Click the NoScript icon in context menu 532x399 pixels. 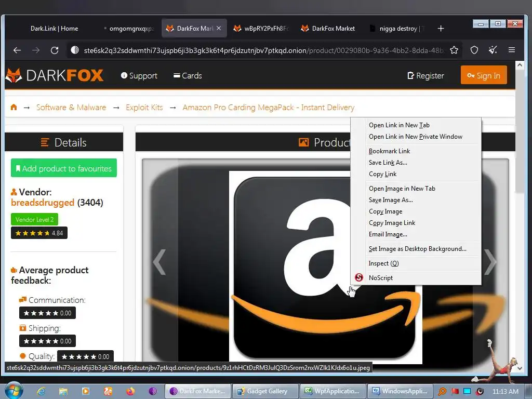358,277
